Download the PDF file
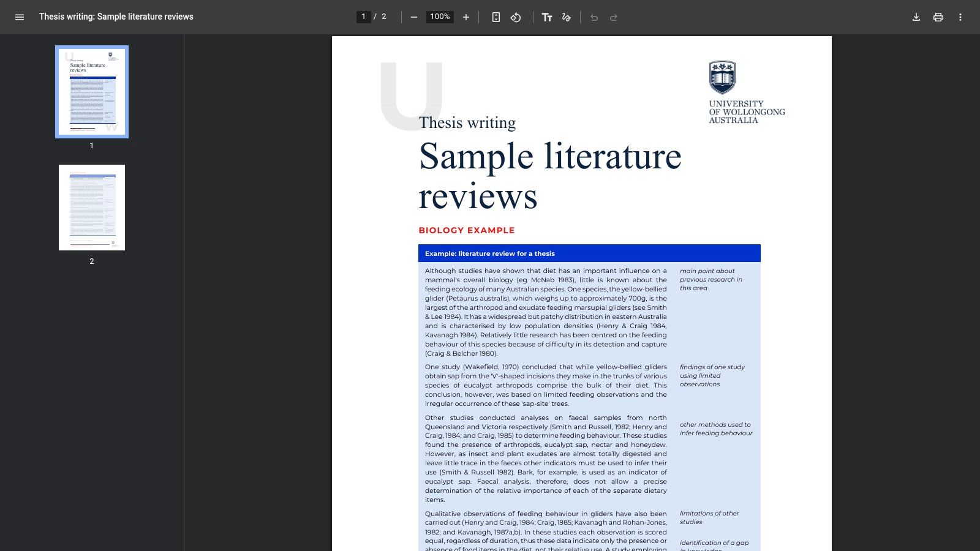 pyautogui.click(x=916, y=17)
